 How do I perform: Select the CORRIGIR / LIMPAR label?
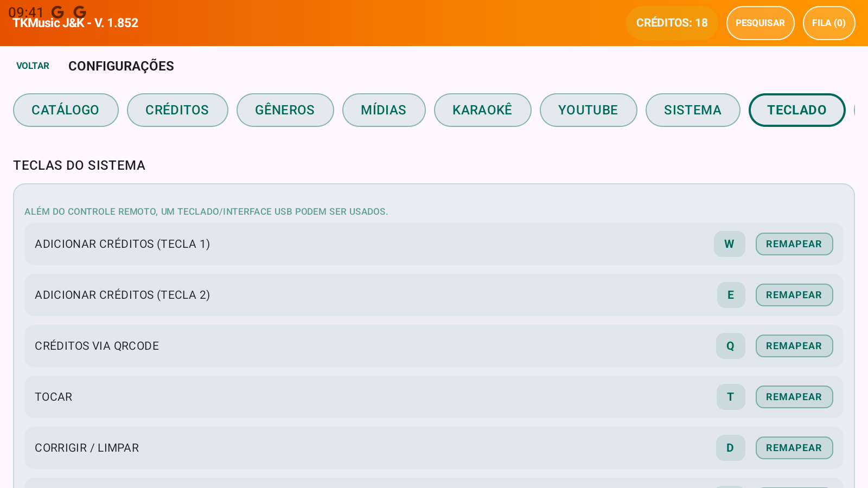(87, 448)
